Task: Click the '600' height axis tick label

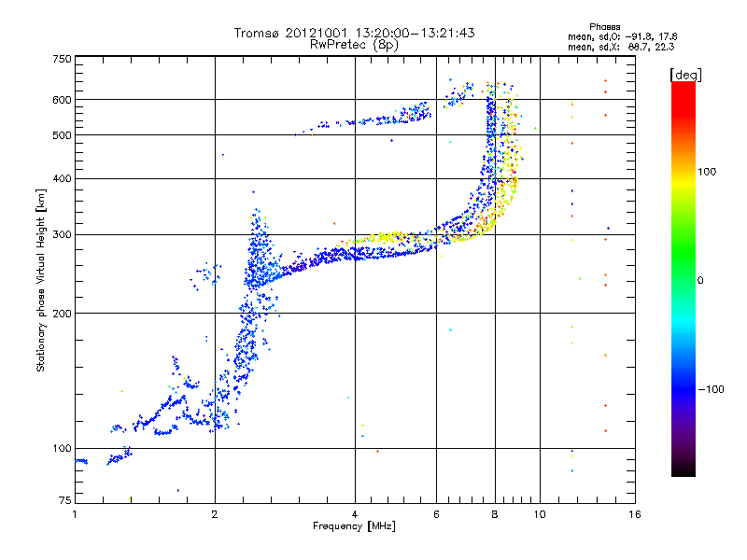Action: 62,100
